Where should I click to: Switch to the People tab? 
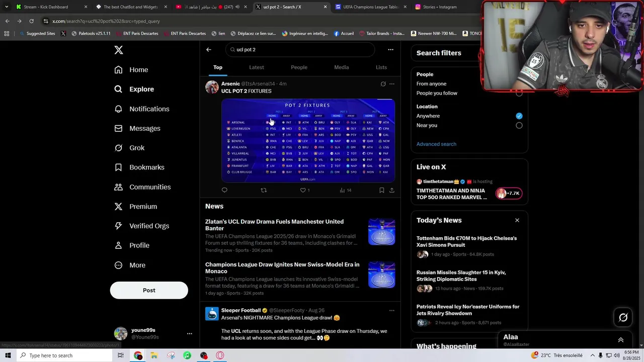pos(299,67)
